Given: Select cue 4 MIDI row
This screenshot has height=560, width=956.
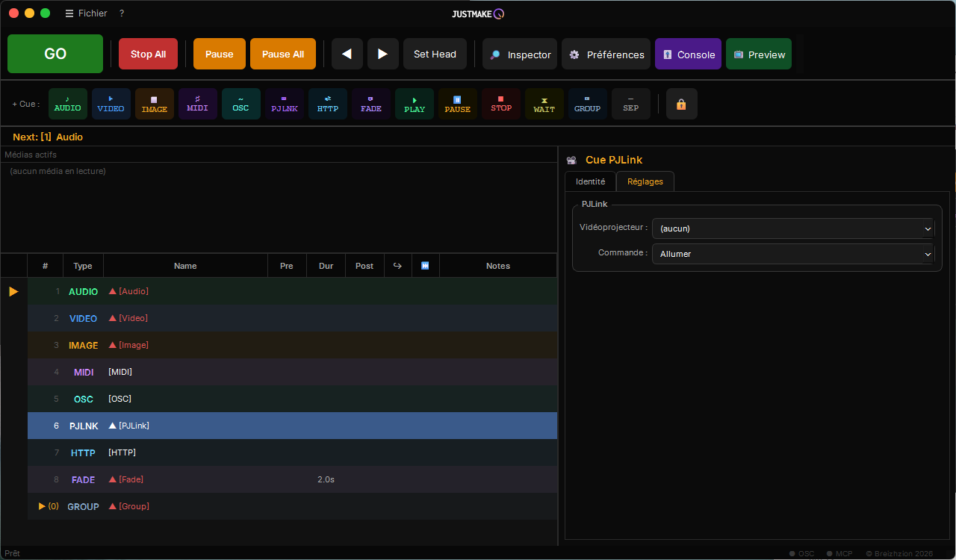Looking at the screenshot, I should pos(292,372).
